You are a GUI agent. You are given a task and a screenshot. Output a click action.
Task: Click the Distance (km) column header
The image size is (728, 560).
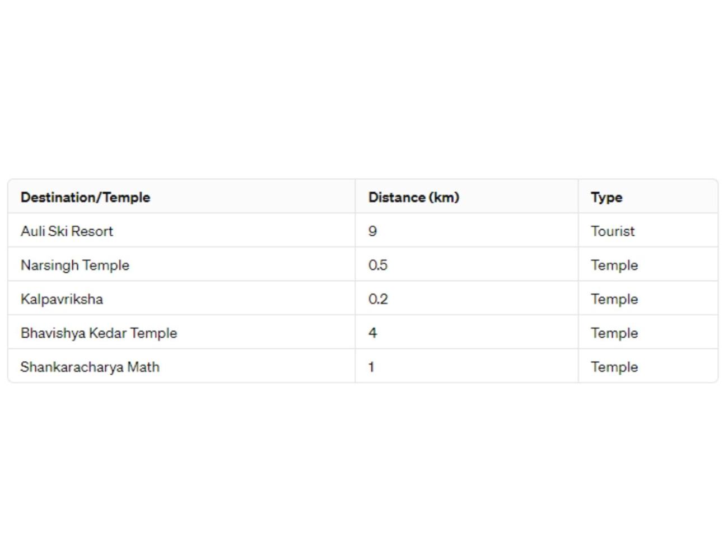point(413,197)
